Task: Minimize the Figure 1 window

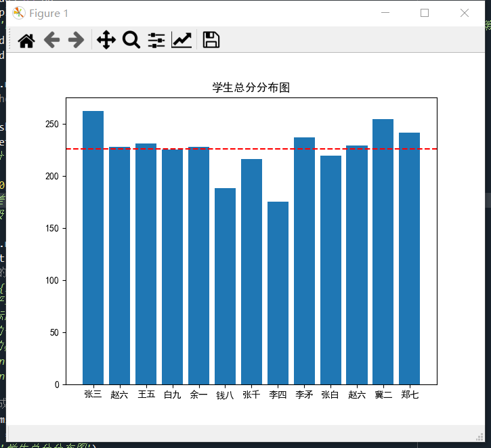Action: [385, 13]
